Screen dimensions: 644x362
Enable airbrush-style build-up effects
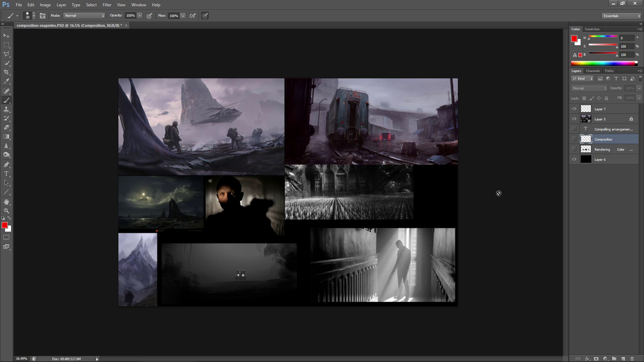pos(193,16)
